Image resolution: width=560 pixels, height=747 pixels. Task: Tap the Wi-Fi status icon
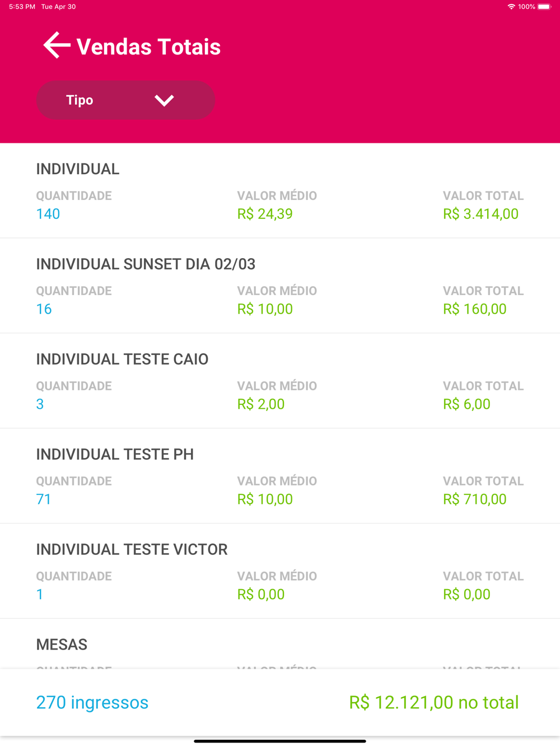[511, 7]
